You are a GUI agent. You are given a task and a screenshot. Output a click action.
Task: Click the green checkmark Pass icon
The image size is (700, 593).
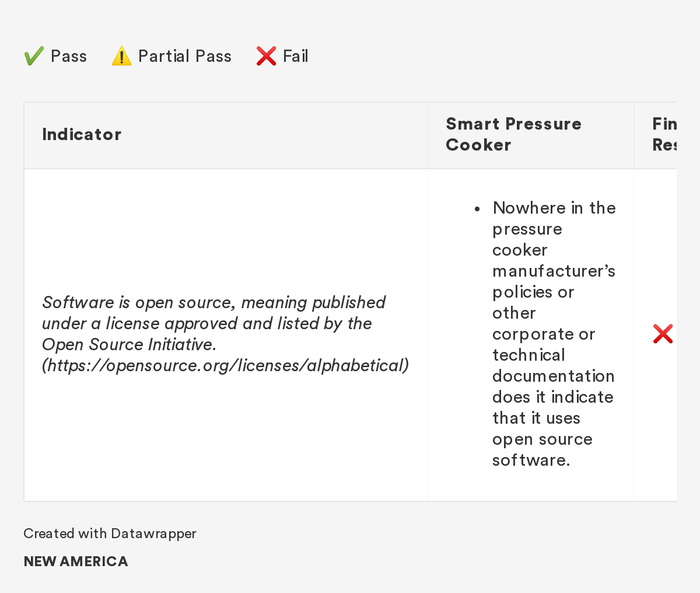pos(34,57)
